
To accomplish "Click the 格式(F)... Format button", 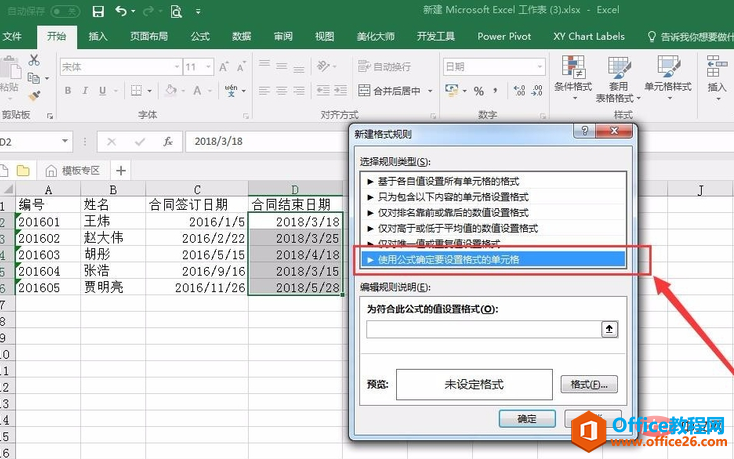I will (589, 385).
